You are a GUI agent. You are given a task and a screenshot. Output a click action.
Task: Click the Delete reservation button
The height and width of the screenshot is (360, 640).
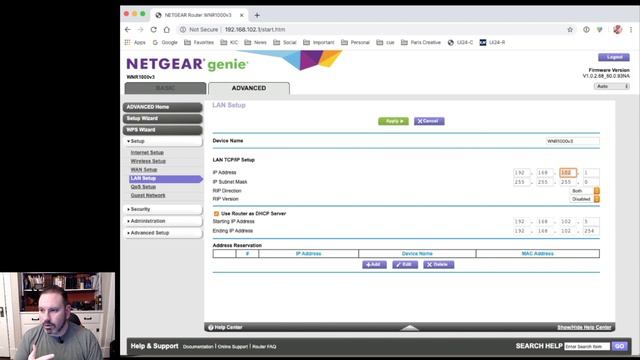pyautogui.click(x=438, y=265)
